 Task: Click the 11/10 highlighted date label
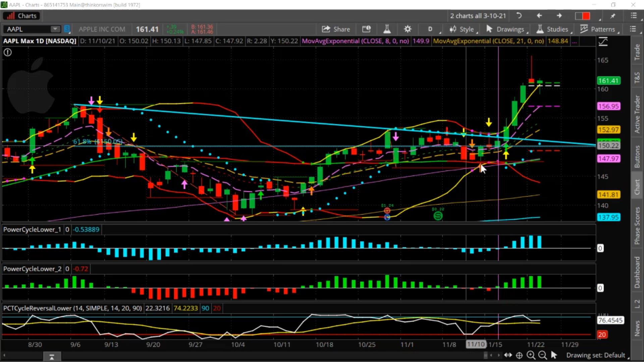[476, 344]
